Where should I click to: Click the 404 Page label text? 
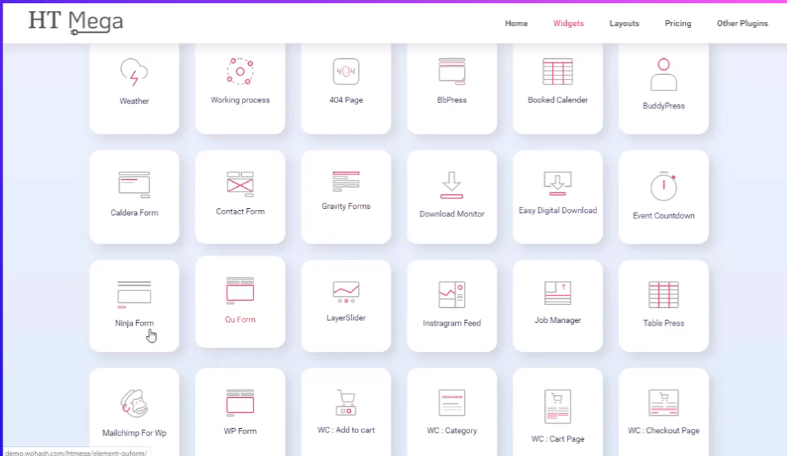coord(346,100)
